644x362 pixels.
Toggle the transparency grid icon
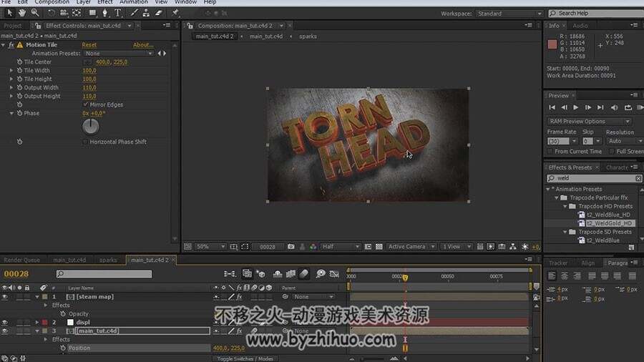pyautogui.click(x=379, y=247)
